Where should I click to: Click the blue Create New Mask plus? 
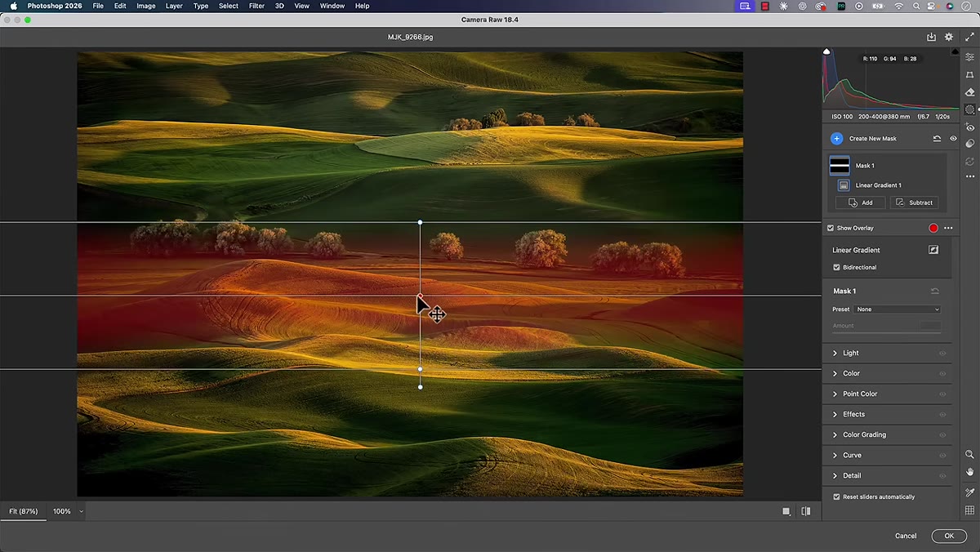tap(836, 139)
